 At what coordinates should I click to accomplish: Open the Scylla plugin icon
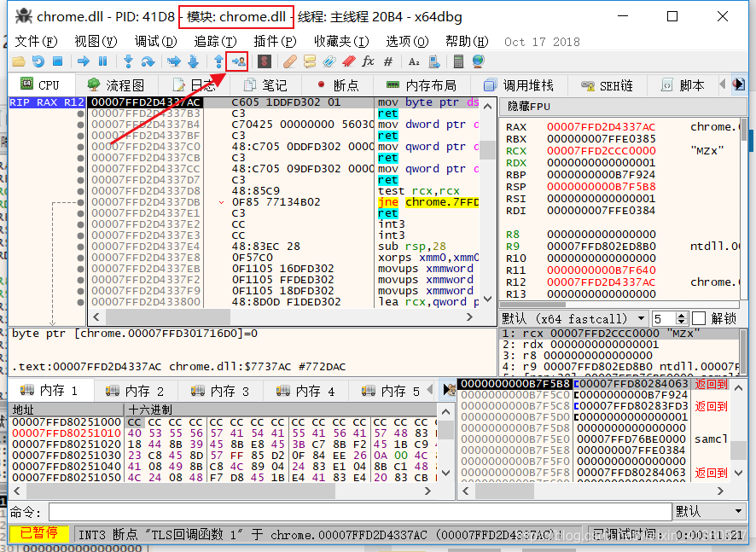(x=265, y=61)
